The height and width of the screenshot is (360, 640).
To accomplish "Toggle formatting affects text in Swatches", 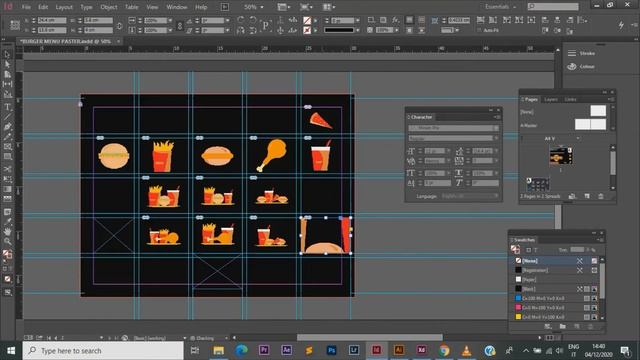I will click(536, 250).
